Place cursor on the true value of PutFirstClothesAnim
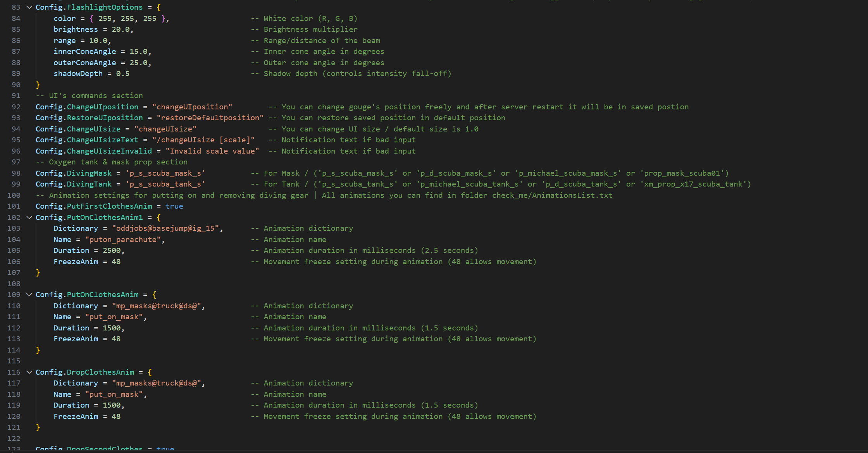The image size is (868, 453). tap(174, 206)
